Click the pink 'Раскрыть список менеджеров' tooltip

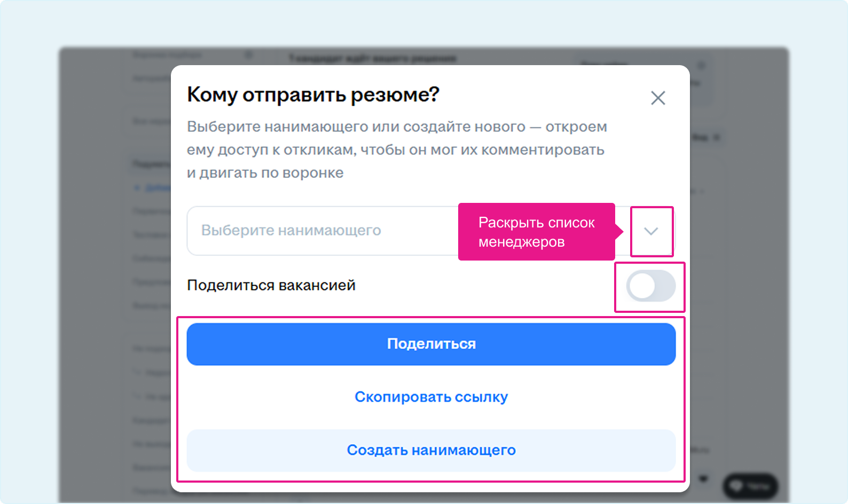(x=537, y=232)
